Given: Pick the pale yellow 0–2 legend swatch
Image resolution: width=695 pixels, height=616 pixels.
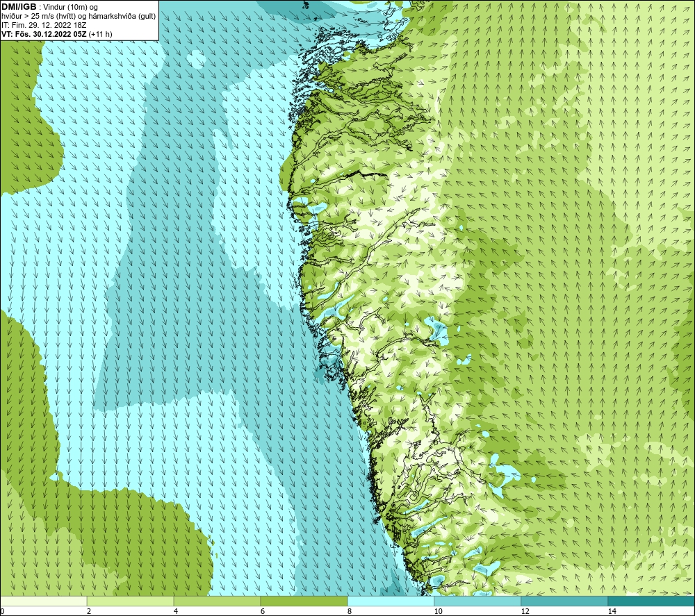Looking at the screenshot, I should pos(43,601).
